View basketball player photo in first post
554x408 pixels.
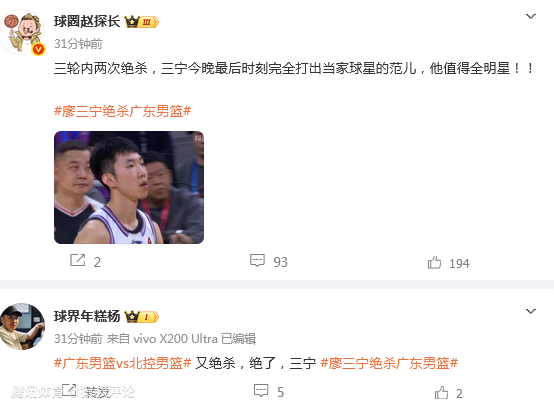tap(129, 187)
